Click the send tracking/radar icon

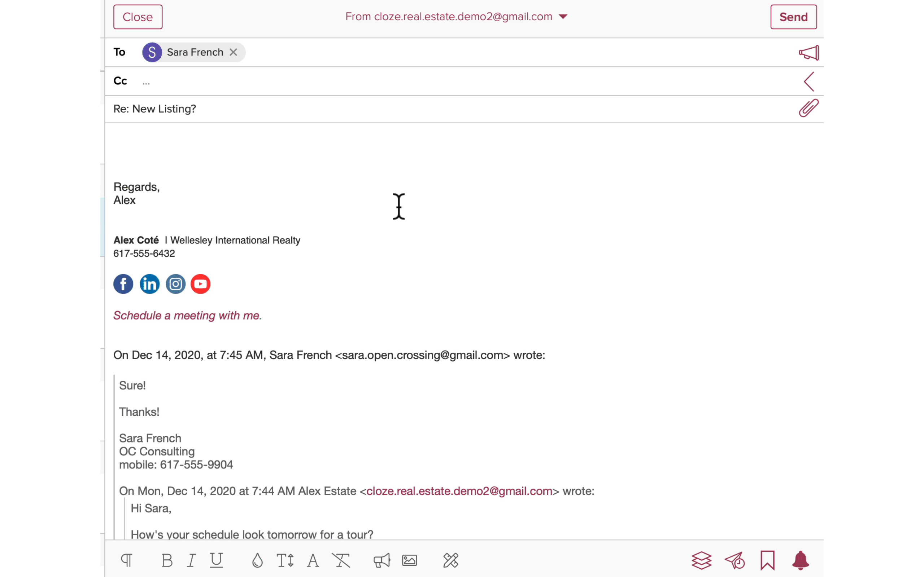(735, 560)
